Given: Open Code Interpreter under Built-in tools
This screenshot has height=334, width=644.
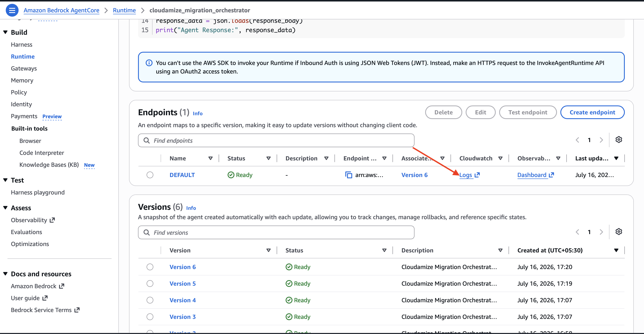Looking at the screenshot, I should pos(42,153).
